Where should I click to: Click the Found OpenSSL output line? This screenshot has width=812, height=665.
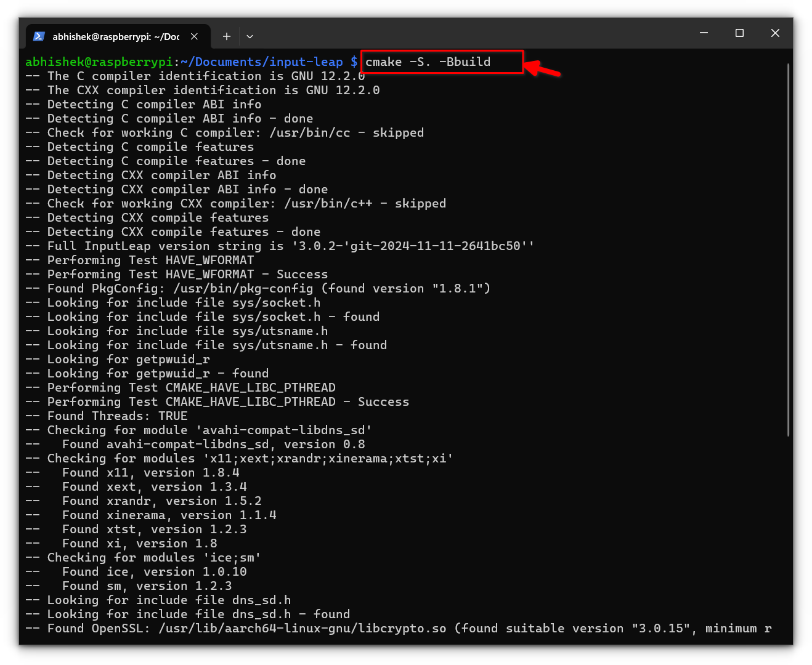246,628
